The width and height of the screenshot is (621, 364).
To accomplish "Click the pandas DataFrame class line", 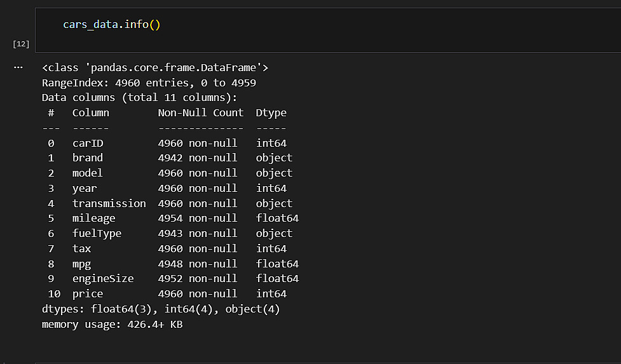I will click(155, 67).
